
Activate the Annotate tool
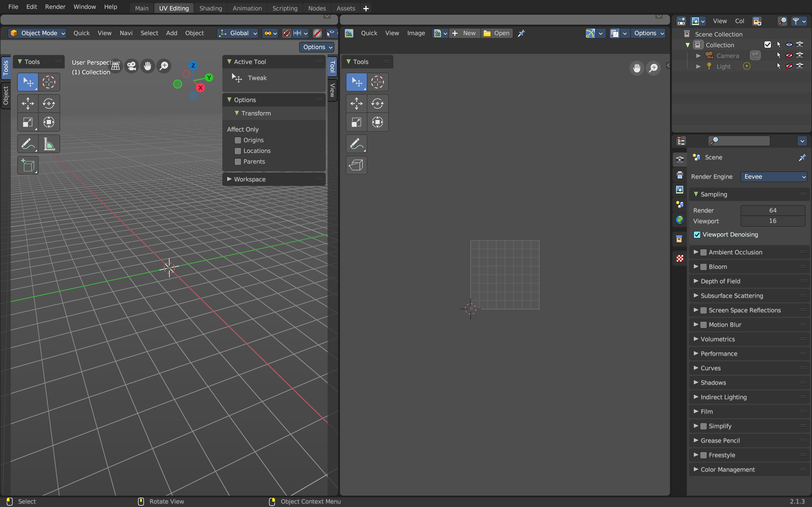[x=28, y=144]
